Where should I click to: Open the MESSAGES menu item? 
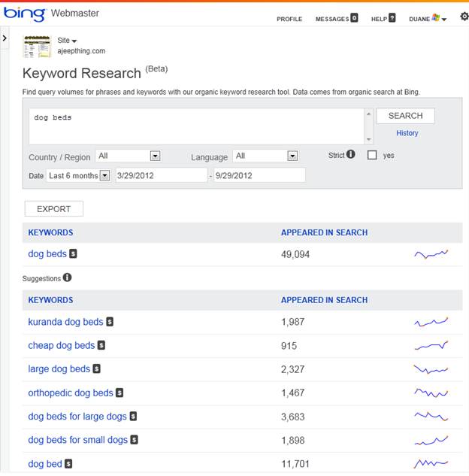[336, 19]
